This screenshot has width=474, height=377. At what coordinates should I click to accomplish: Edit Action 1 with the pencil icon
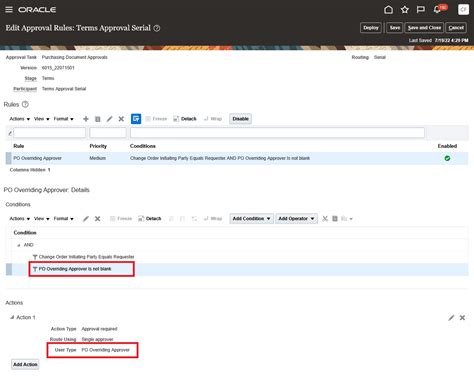(451, 318)
